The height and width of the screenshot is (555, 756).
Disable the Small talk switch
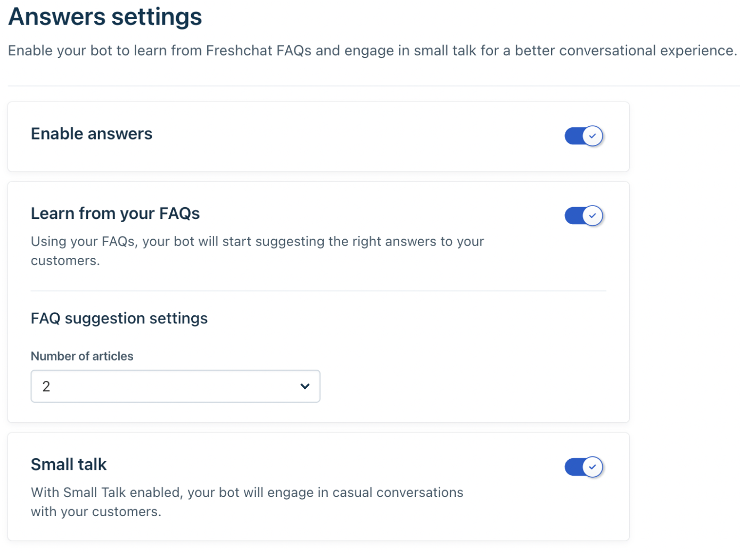point(583,467)
